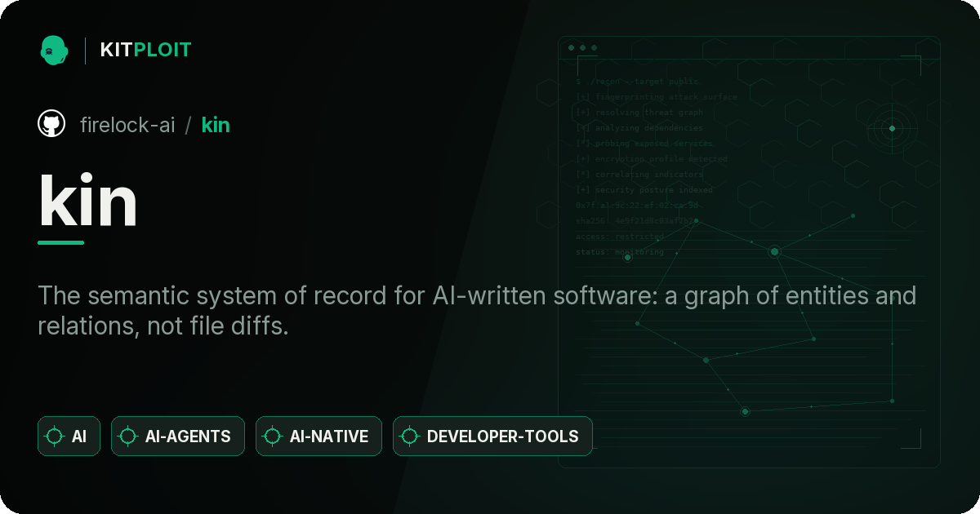The width and height of the screenshot is (980, 514).
Task: Click crosshair icon in DEVELOPER-TOOLS tag
Action: (409, 436)
